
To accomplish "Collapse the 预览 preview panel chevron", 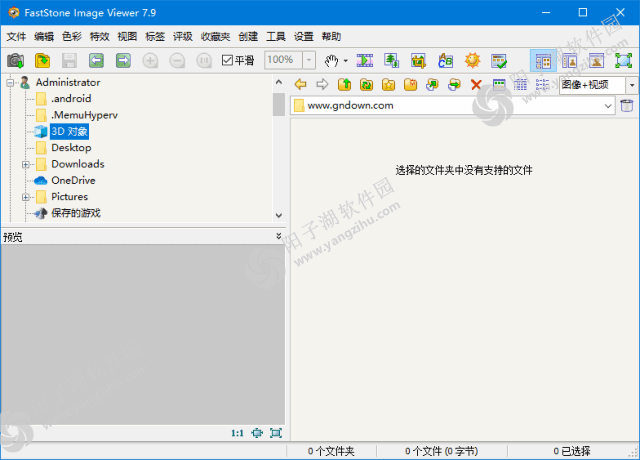I will [x=279, y=236].
